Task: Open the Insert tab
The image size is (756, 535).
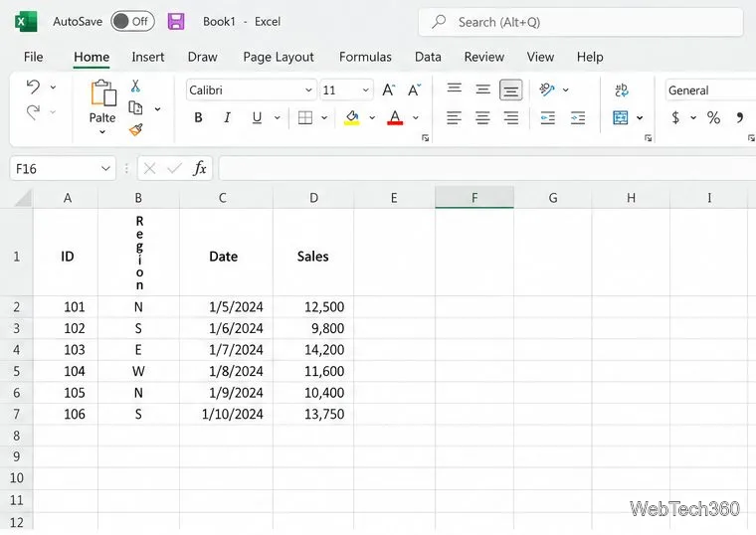Action: click(x=148, y=57)
